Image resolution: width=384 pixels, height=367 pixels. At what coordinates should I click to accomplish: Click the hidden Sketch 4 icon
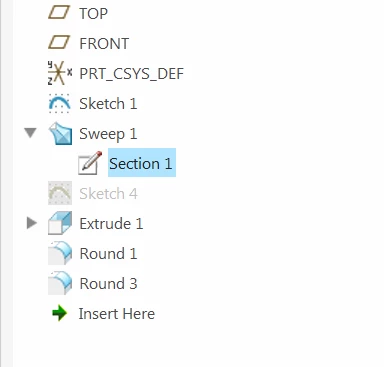60,193
